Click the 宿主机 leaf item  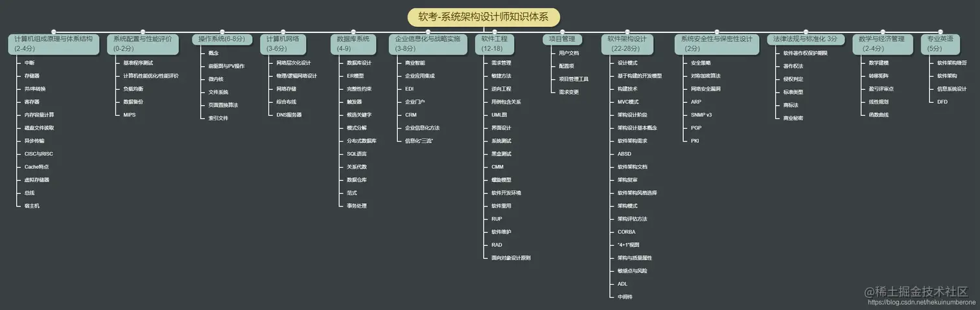click(32, 205)
